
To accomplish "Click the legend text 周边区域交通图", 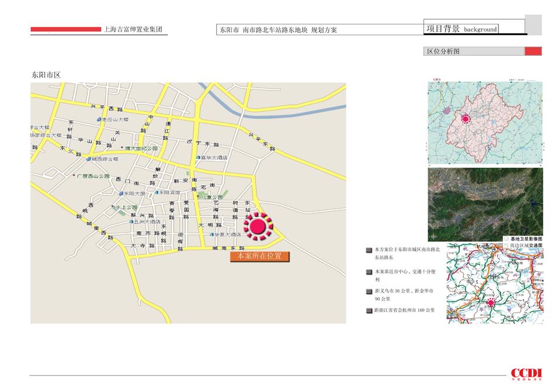I will (x=526, y=245).
